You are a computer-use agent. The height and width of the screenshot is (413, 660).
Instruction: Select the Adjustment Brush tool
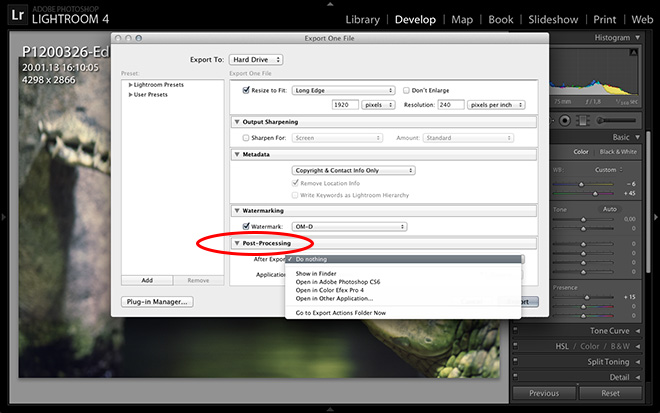[616, 121]
